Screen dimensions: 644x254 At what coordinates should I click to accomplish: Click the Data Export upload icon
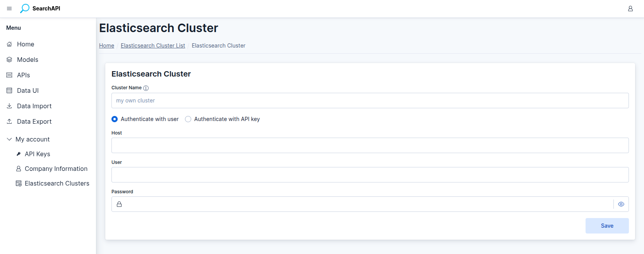point(9,121)
